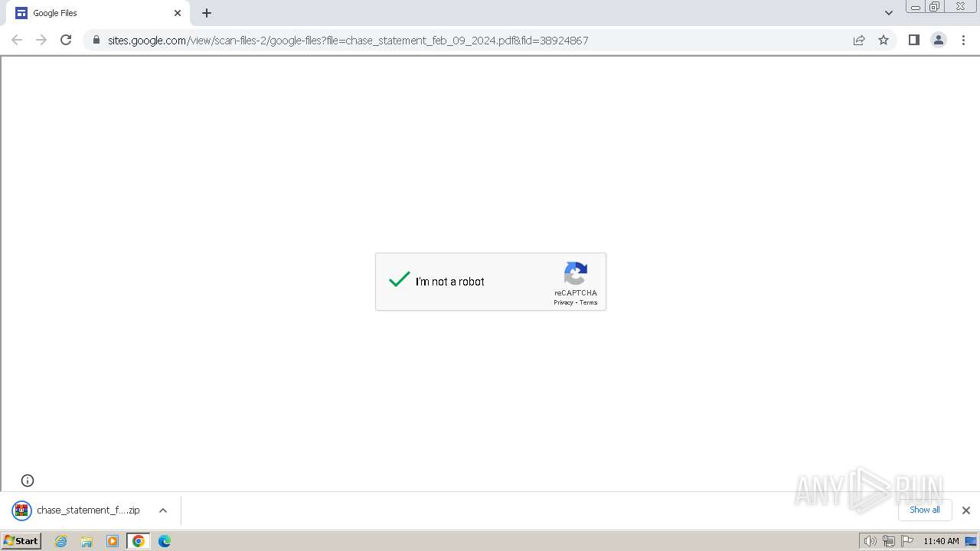Click the show desktop button
Image resolution: width=980 pixels, height=551 pixels.
pos(971,541)
